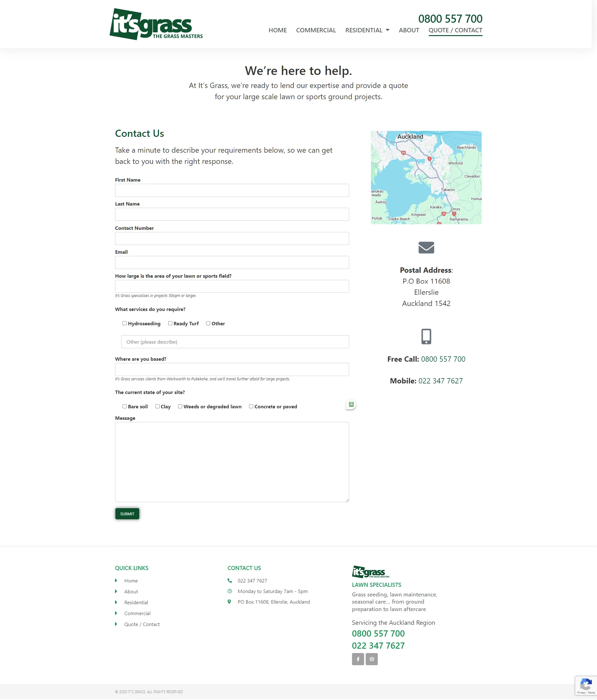Viewport: 597px width, 700px height.
Task: Open the Facebook social icon
Action: (358, 659)
